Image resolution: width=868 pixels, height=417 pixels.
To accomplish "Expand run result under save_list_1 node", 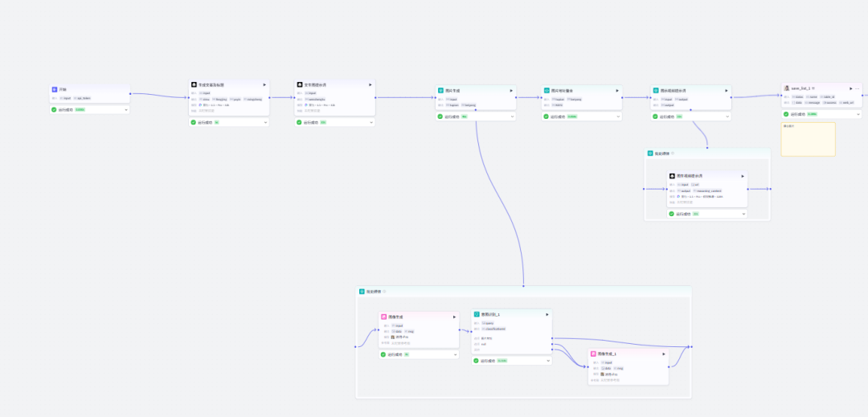I will [858, 114].
